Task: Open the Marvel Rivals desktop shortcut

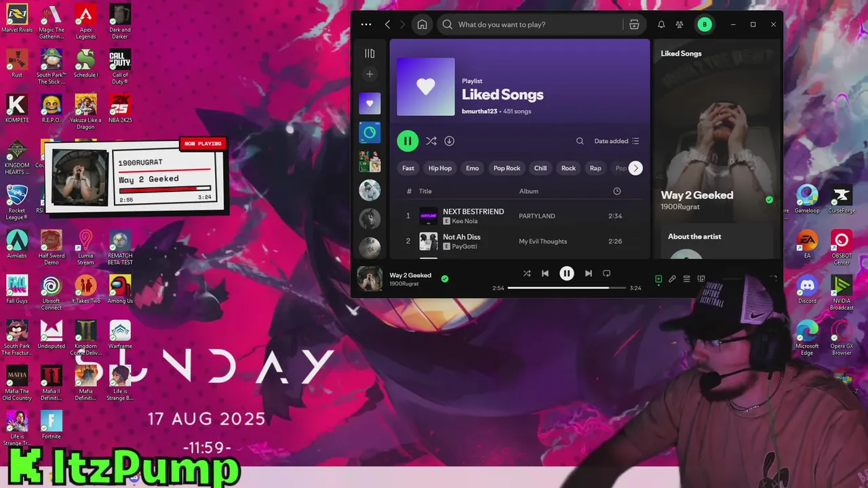Action: coord(17,18)
